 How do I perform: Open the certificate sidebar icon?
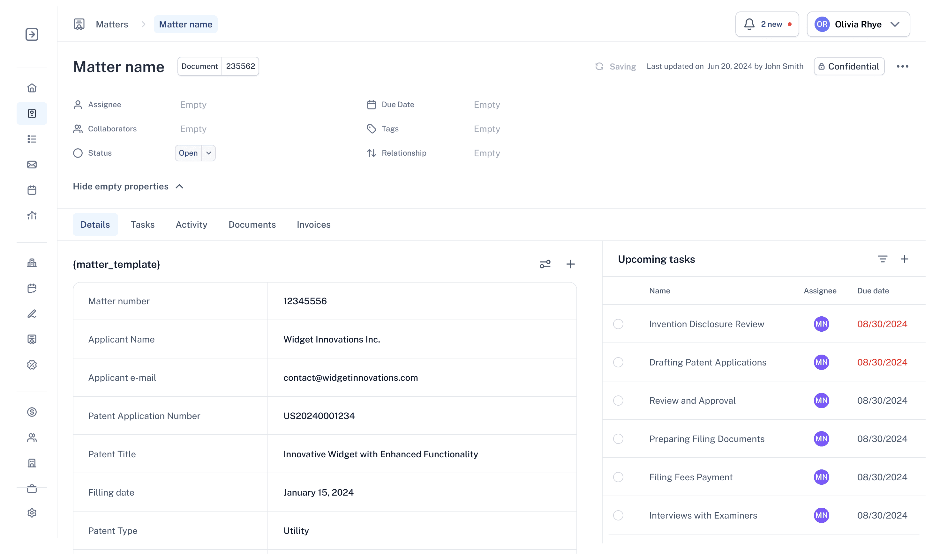coord(32,339)
